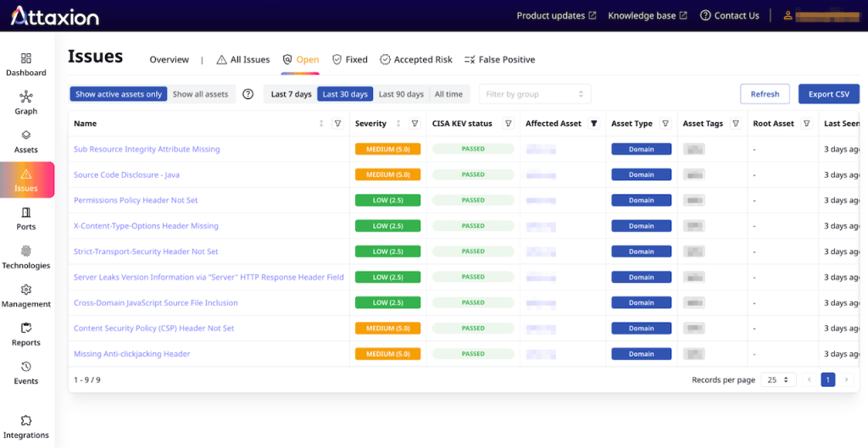Click the user profile icon

tap(787, 15)
